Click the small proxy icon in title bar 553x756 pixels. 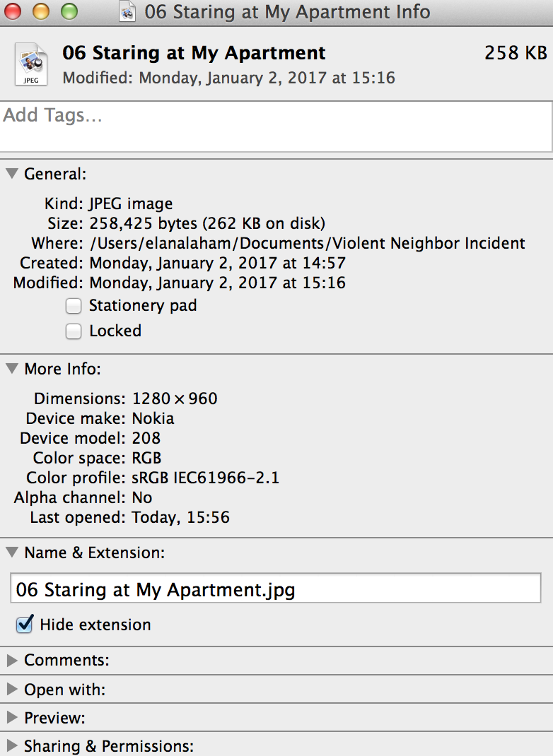tap(128, 12)
